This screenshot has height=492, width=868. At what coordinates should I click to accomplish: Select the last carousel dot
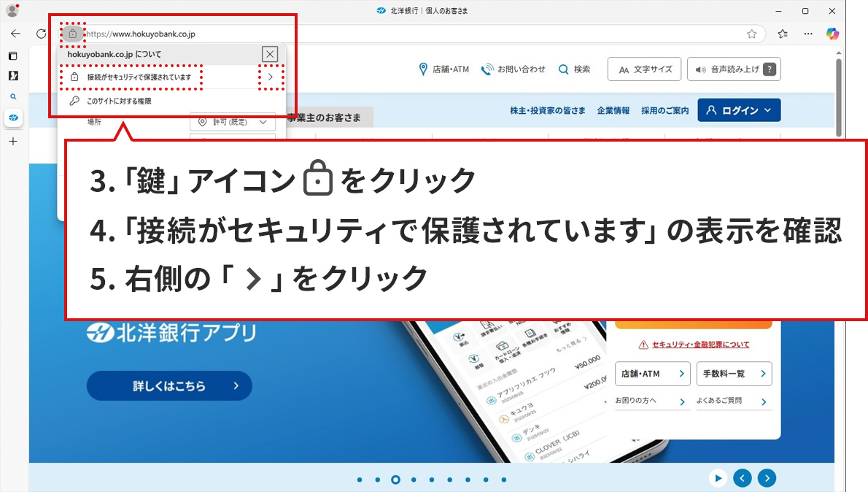click(504, 480)
